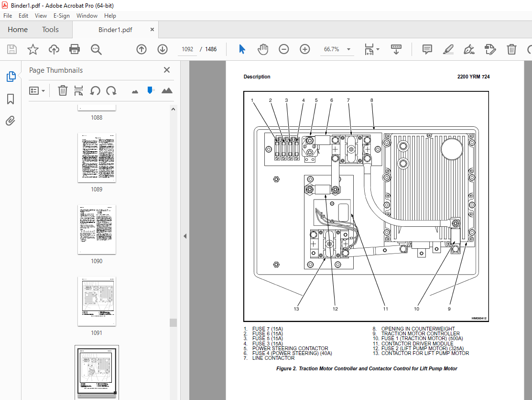The image size is (532, 400).
Task: Open the E-Sign menu
Action: click(61, 16)
